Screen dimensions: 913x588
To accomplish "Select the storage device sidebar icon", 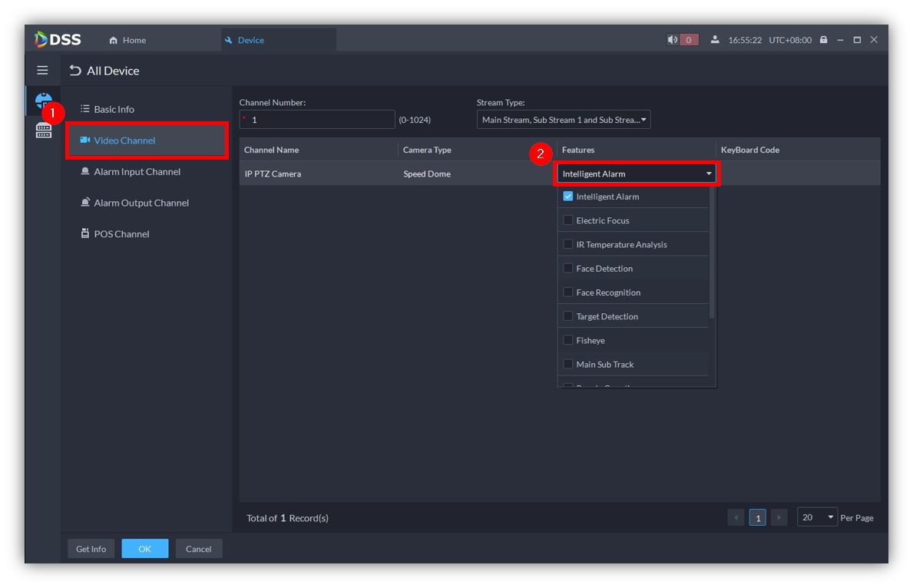I will point(44,131).
